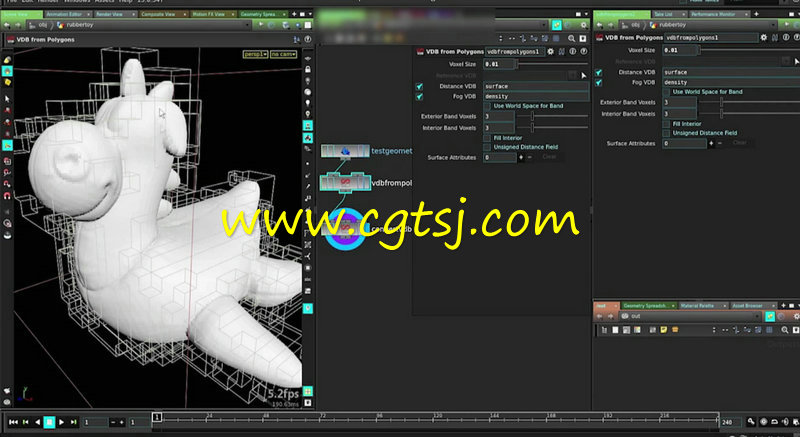Open the Asset Browser tab
The image size is (800, 437).
pos(752,305)
